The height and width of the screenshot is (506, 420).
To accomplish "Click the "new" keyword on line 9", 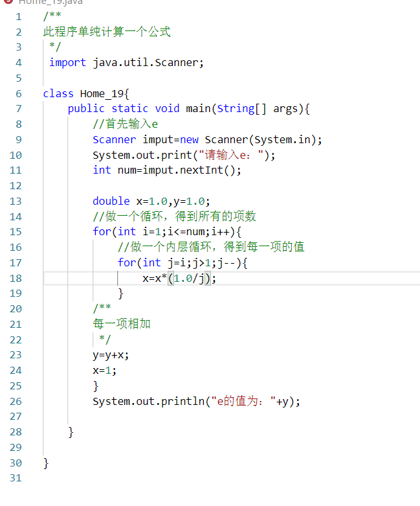I will coord(189,140).
